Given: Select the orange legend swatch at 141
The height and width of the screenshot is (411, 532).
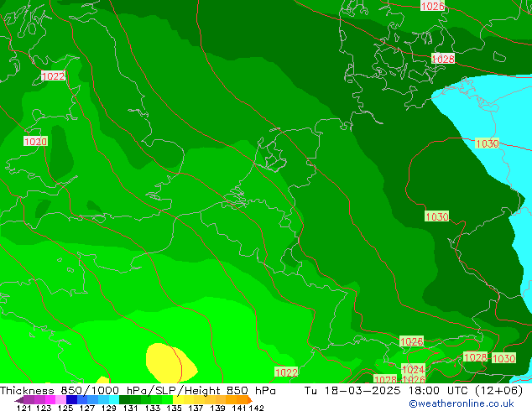Looking at the screenshot, I should (242, 399).
